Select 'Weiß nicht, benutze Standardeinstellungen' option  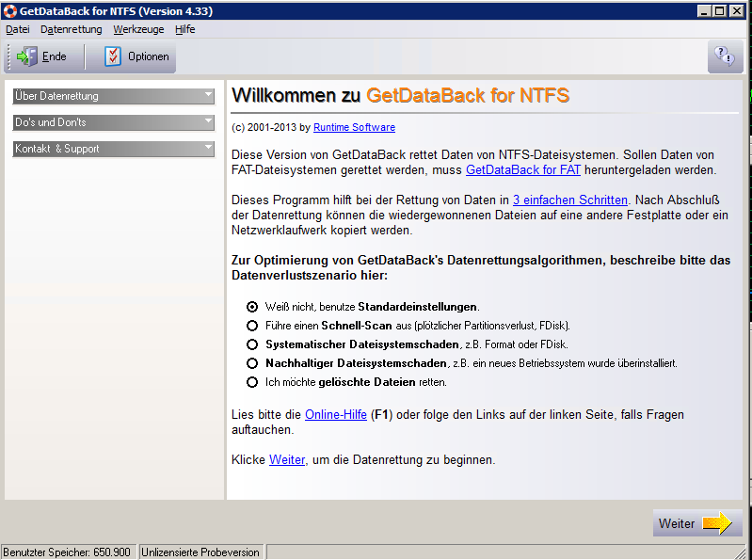[x=252, y=307]
